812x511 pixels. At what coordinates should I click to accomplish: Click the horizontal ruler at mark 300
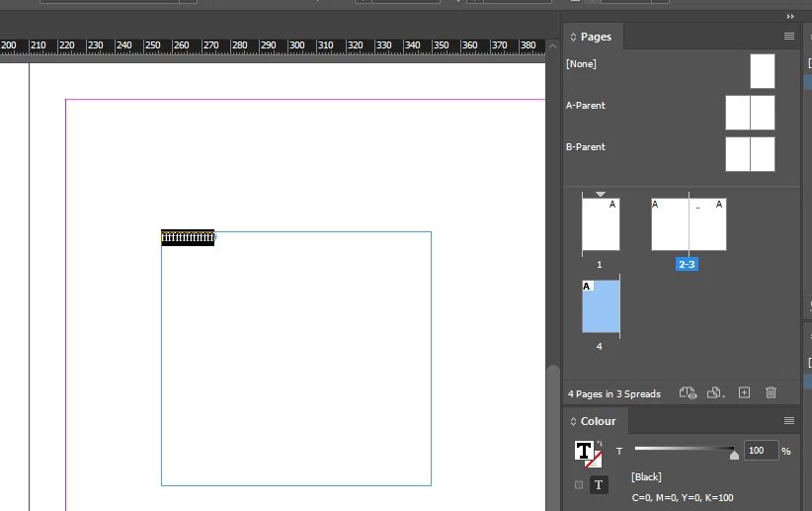click(296, 45)
